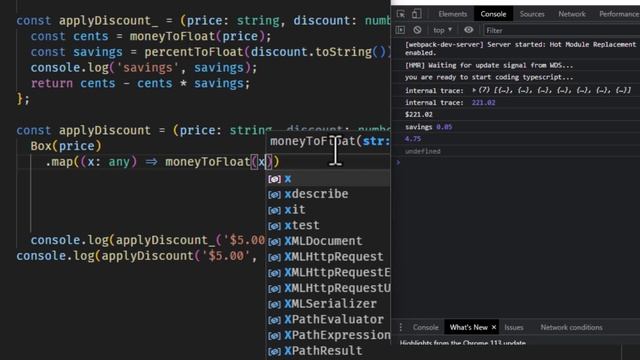Place cursor on 'return cents - cents * savings' line
The width and height of the screenshot is (640, 360).
[140, 84]
